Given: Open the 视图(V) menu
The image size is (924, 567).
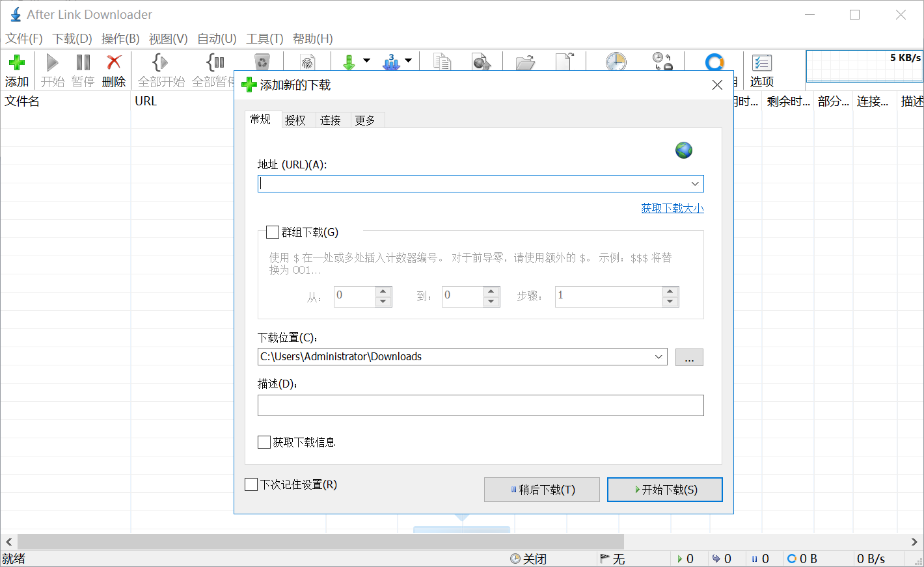Looking at the screenshot, I should pyautogui.click(x=168, y=39).
